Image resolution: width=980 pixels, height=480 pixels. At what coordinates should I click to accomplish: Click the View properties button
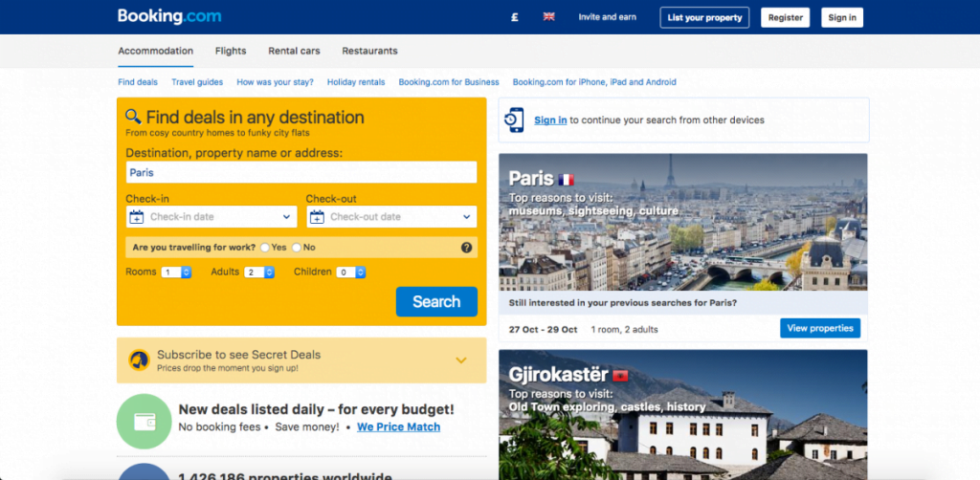(819, 329)
